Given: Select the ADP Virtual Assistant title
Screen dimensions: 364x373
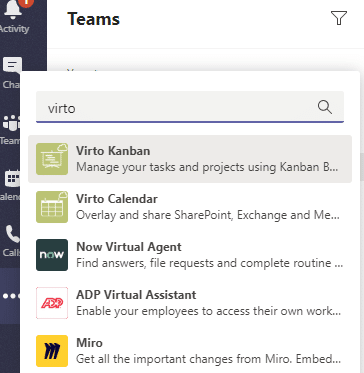Looking at the screenshot, I should click(136, 295).
